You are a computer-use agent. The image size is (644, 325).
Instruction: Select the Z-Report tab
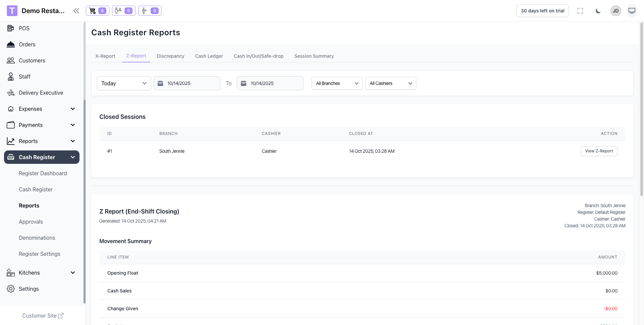point(136,56)
